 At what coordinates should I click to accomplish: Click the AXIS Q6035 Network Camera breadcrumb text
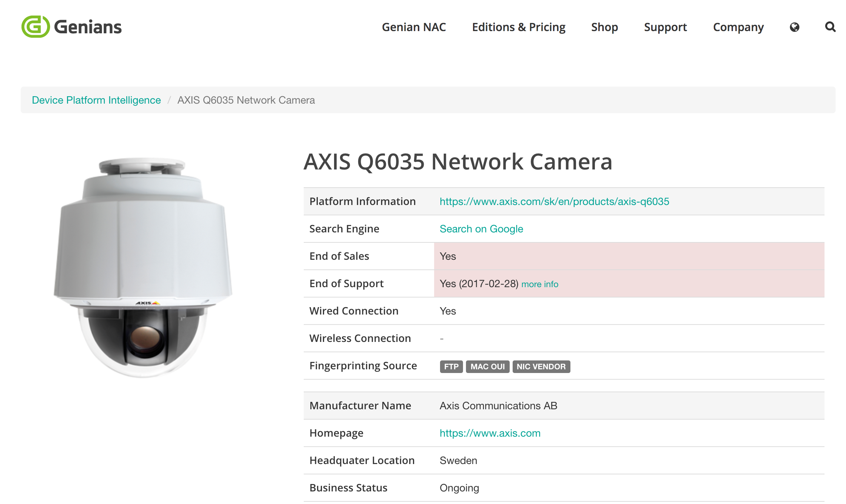(246, 100)
